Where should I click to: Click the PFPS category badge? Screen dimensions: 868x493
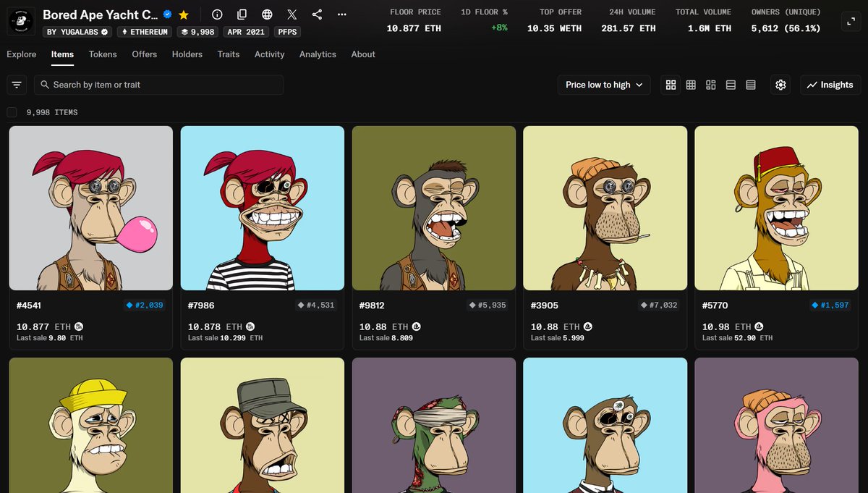pos(288,32)
